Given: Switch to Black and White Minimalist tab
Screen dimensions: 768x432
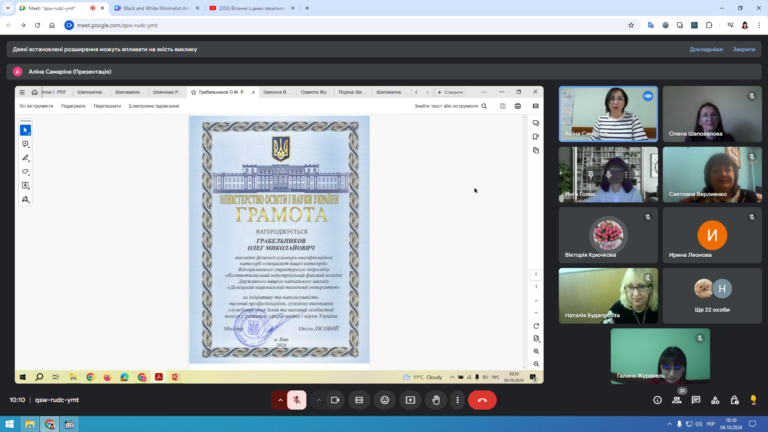Looking at the screenshot, I should tap(156, 8).
